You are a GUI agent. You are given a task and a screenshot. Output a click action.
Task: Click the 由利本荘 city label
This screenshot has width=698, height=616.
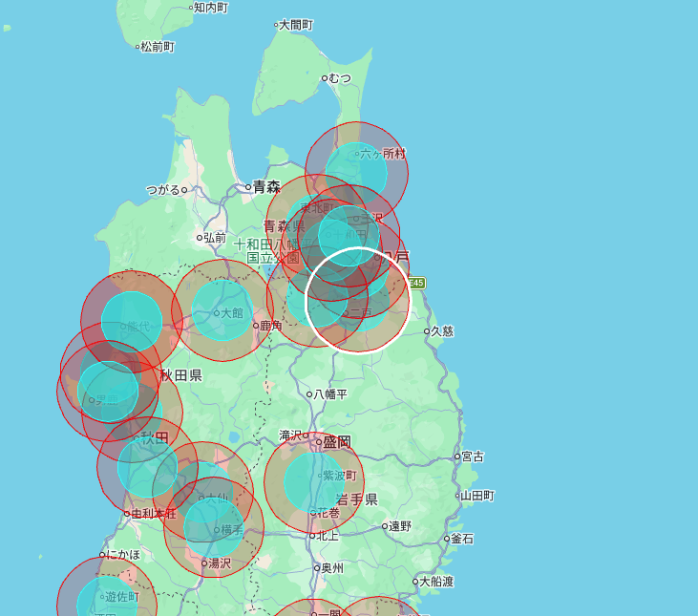tap(154, 514)
